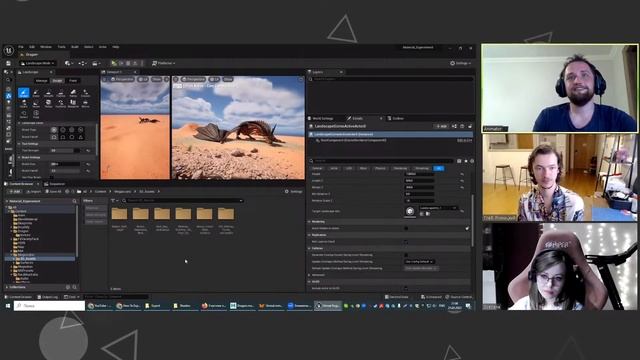Open the Use Config Default dropdown
The width and height of the screenshot is (640, 360).
420,262
